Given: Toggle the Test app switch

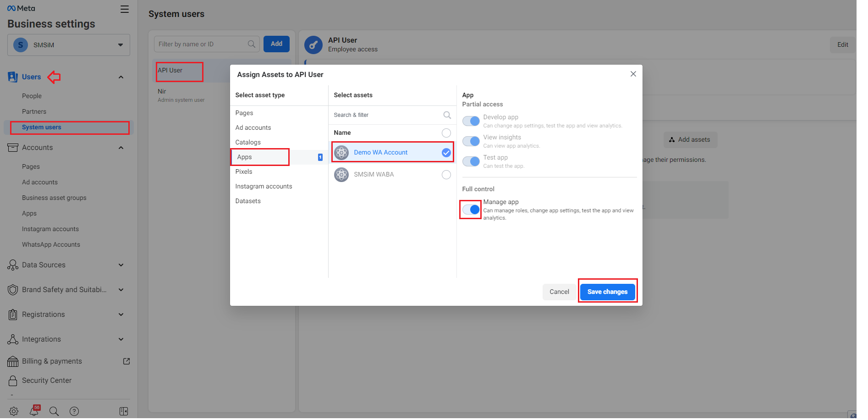Looking at the screenshot, I should [x=471, y=161].
